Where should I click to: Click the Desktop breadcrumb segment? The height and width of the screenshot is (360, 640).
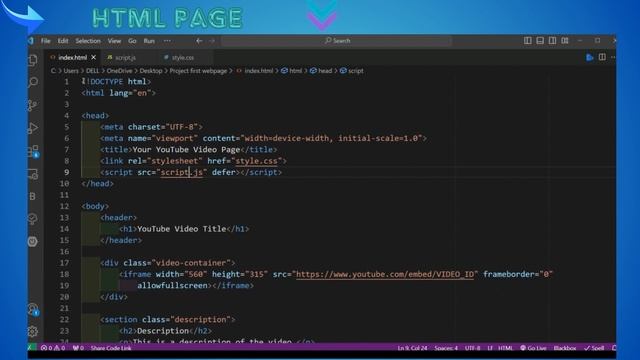[151, 71]
